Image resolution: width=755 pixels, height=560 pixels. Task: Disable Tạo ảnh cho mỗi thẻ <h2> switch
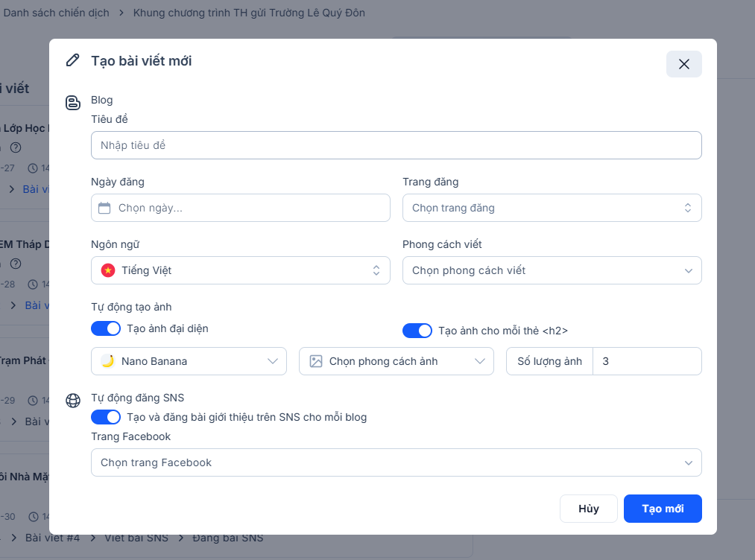417,331
